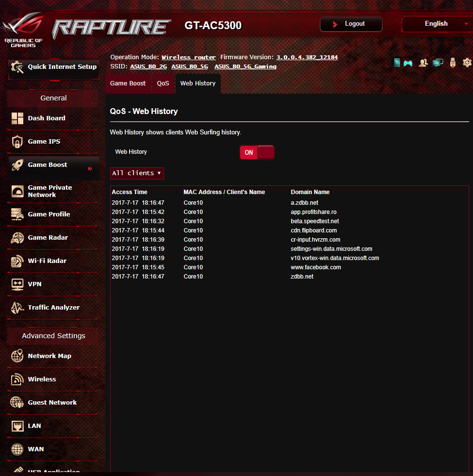
Task: Click the users status icon
Action: click(x=423, y=63)
